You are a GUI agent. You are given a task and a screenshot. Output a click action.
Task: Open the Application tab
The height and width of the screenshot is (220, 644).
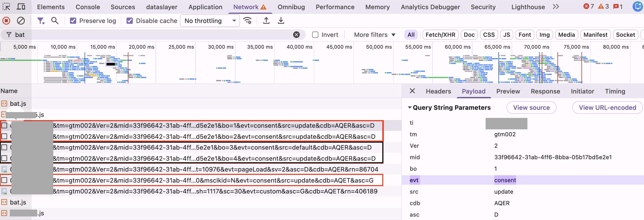(x=205, y=7)
